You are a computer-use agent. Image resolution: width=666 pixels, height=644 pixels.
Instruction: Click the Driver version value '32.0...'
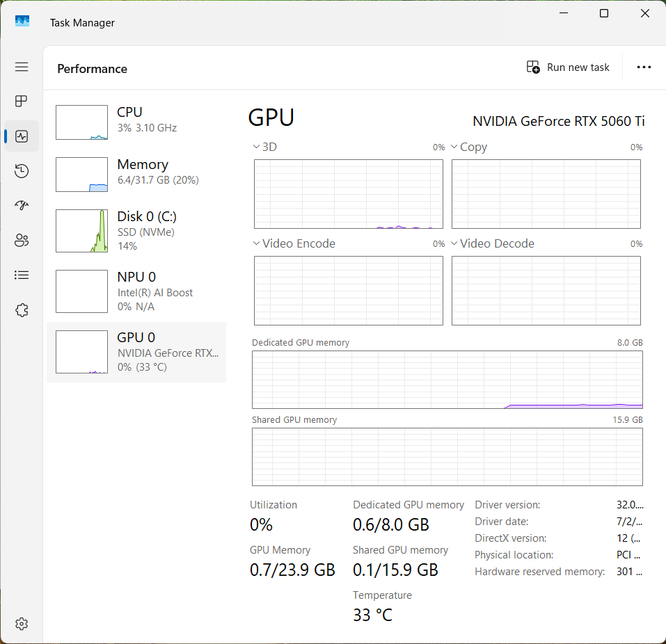(x=630, y=505)
